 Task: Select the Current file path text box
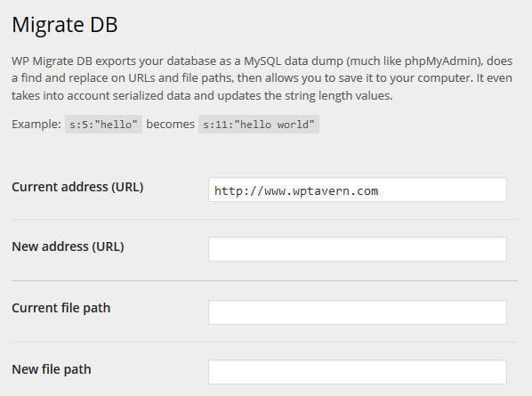(x=358, y=312)
